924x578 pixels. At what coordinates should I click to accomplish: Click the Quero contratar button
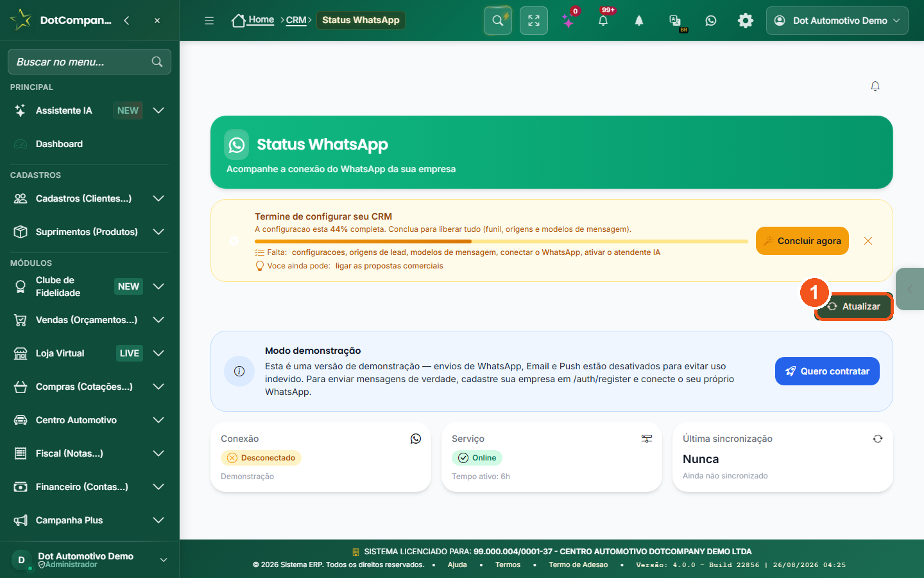pyautogui.click(x=827, y=371)
